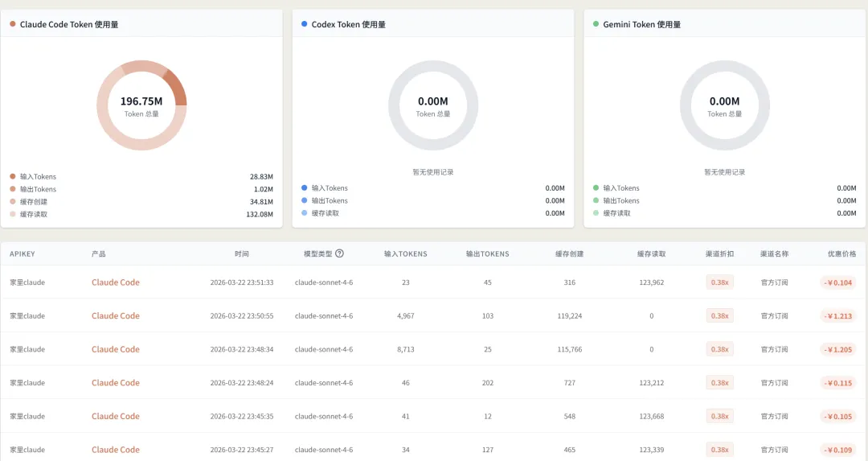Open Claude Code link in 23:45:27 row
868x461 pixels.
tap(116, 450)
